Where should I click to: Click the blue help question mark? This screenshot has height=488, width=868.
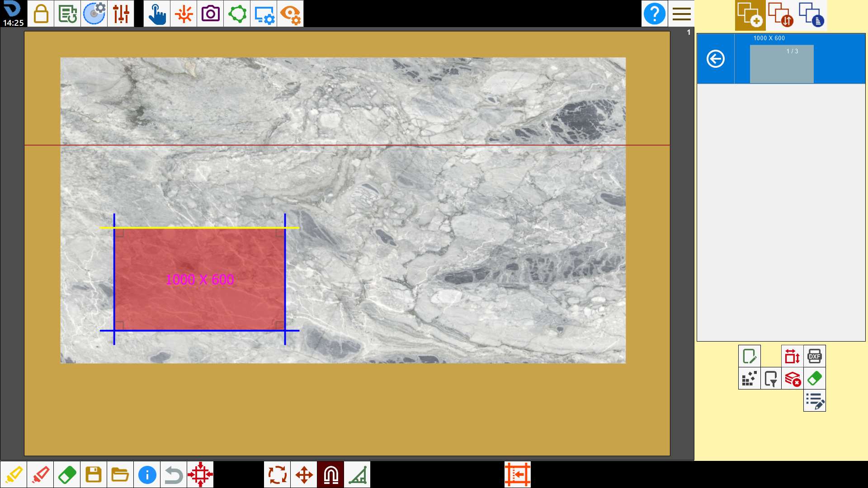(x=654, y=14)
